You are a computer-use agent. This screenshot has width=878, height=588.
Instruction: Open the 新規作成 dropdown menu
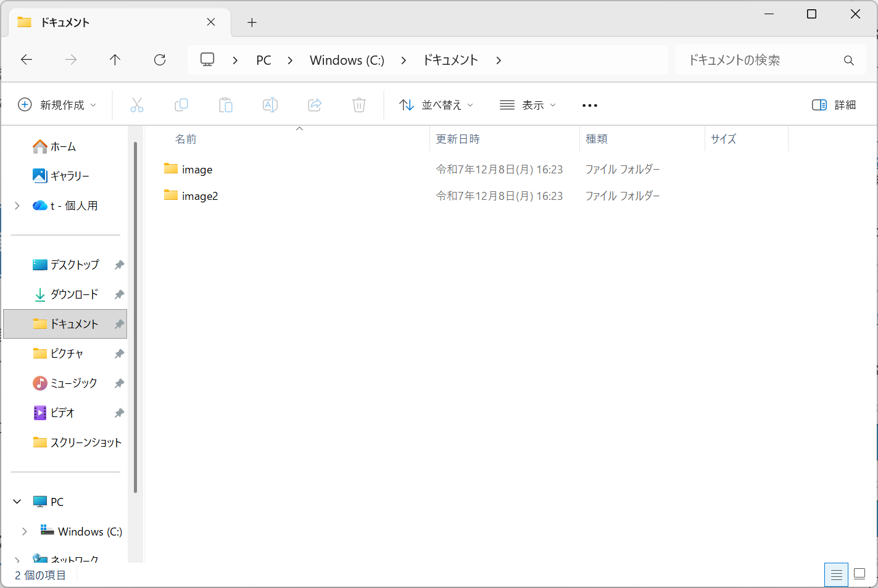[x=57, y=105]
